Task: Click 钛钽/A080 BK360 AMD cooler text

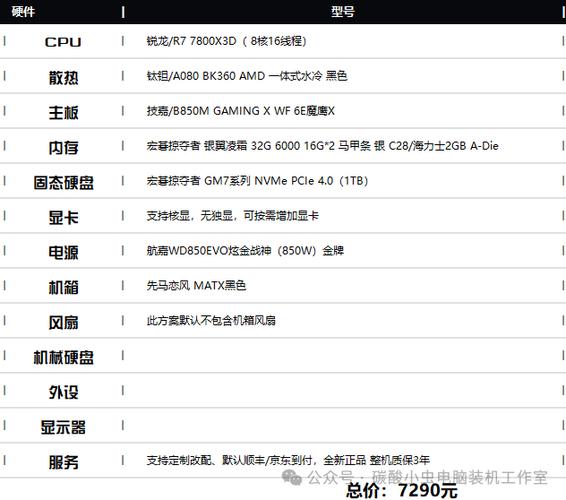Action: [x=247, y=76]
